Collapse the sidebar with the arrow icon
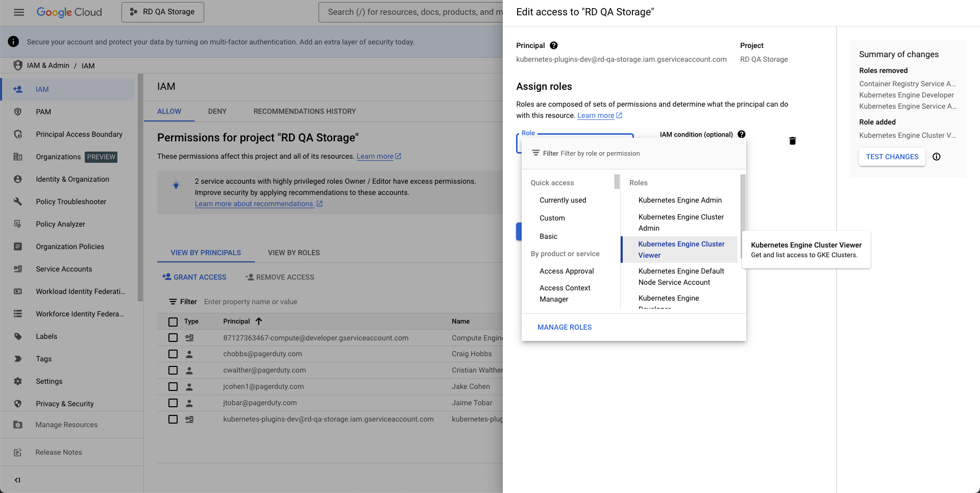Viewport: 980px width, 493px height. pyautogui.click(x=17, y=480)
